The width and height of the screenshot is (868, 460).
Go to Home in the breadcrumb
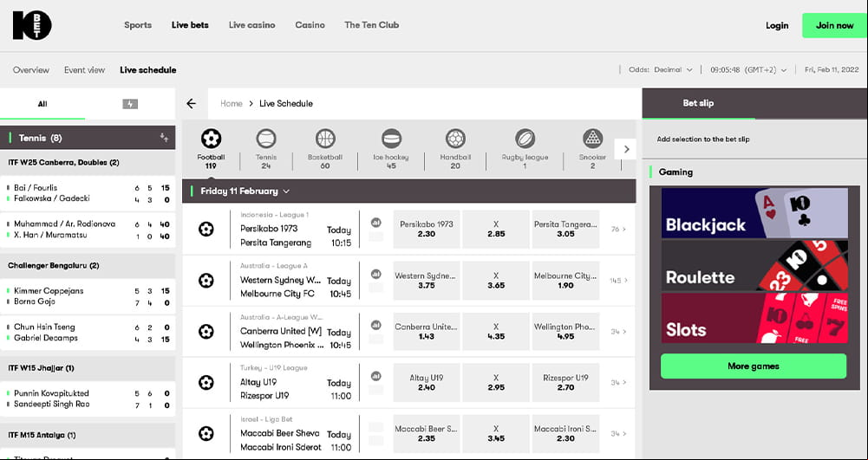click(x=232, y=103)
